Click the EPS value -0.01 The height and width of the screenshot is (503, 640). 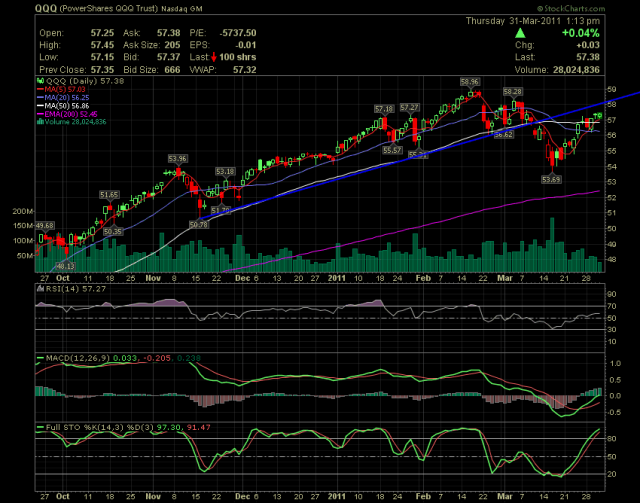point(246,45)
